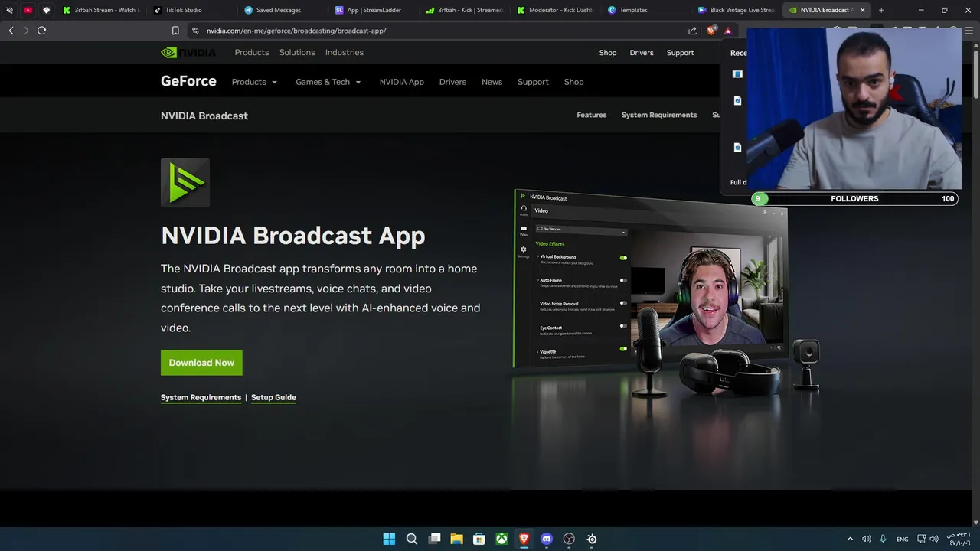Open Microsoft Store from the taskbar
Image resolution: width=980 pixels, height=551 pixels.
tap(479, 539)
